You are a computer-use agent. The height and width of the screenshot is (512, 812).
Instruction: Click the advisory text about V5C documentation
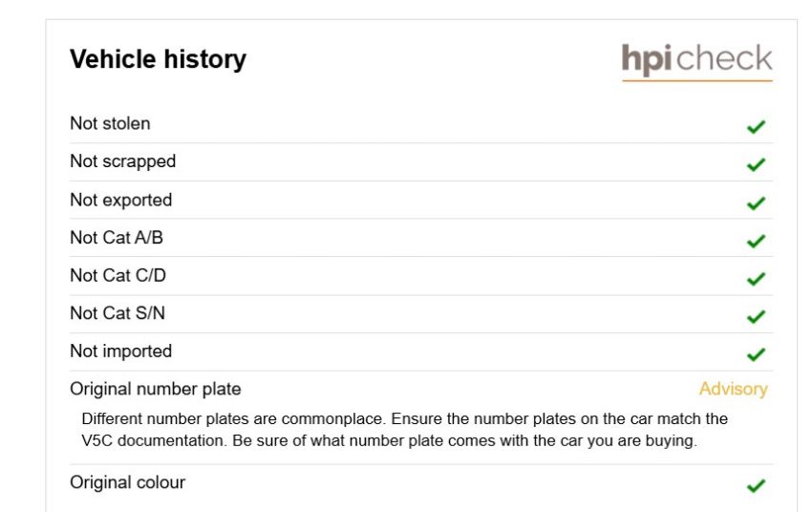(x=404, y=430)
